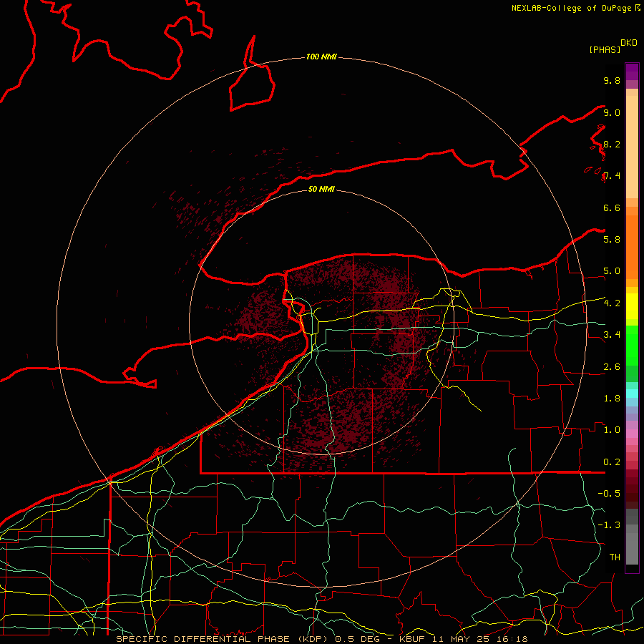
Task: Click the 2.6 legend value
Action: [612, 366]
